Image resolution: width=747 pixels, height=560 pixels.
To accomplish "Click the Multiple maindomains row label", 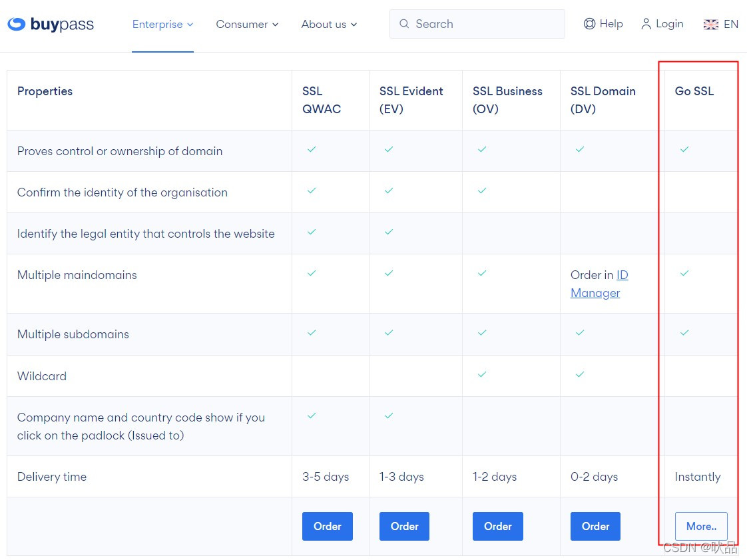I will coord(77,275).
